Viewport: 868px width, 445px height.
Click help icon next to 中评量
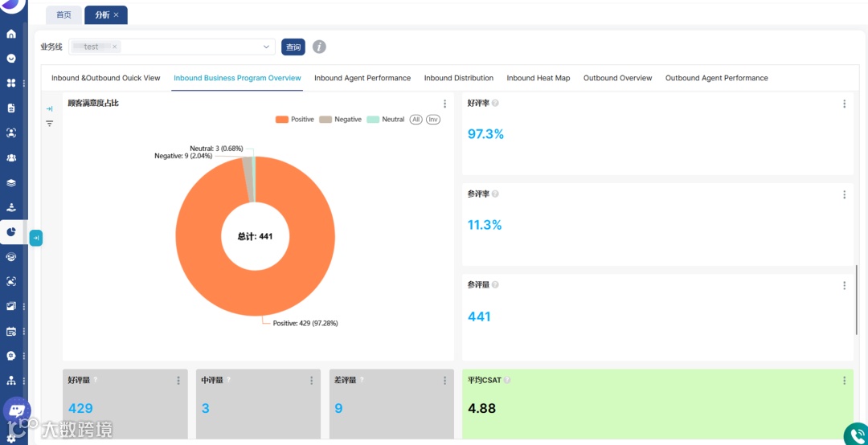(x=228, y=380)
